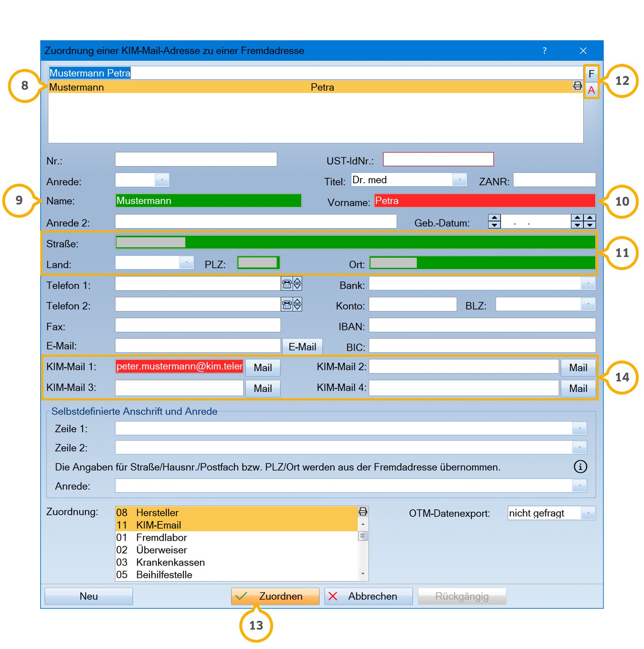Click the middle stepper of Geb.-Datum
The width and height of the screenshot is (644, 649).
tap(577, 221)
